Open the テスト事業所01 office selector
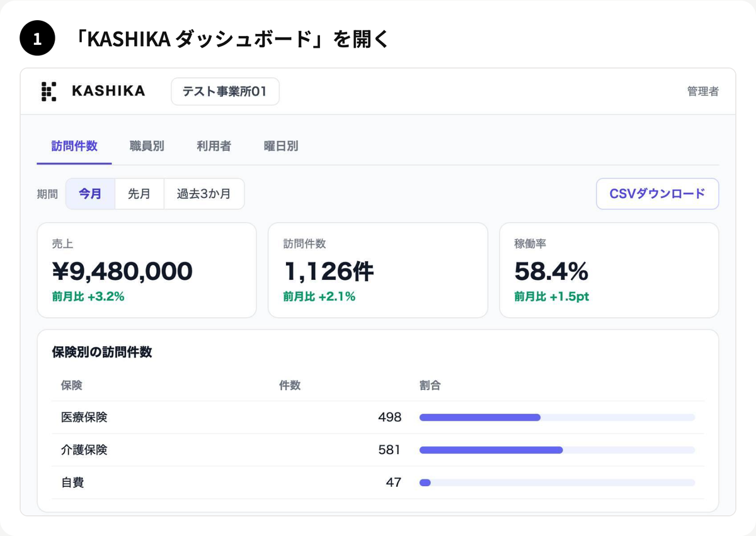The height and width of the screenshot is (536, 756). 225,91
